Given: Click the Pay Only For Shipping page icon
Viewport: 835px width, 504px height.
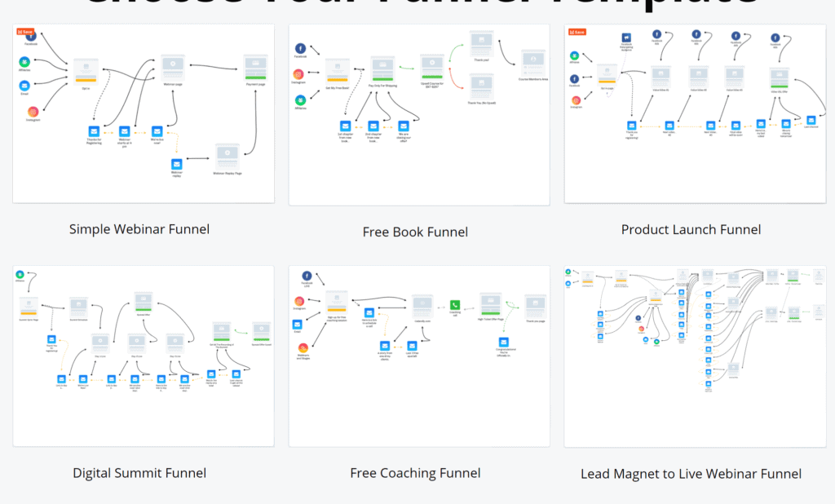Looking at the screenshot, I should coord(382,69).
